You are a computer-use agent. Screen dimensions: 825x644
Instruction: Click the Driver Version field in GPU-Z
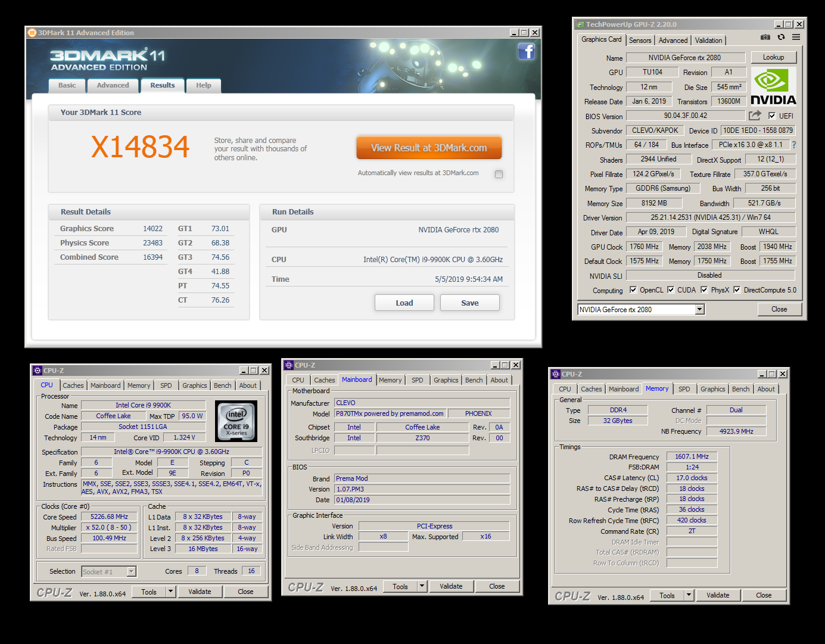[x=711, y=217]
